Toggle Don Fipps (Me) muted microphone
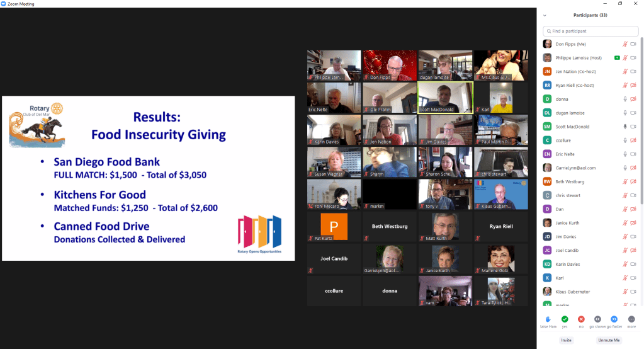644x349 pixels. (625, 44)
